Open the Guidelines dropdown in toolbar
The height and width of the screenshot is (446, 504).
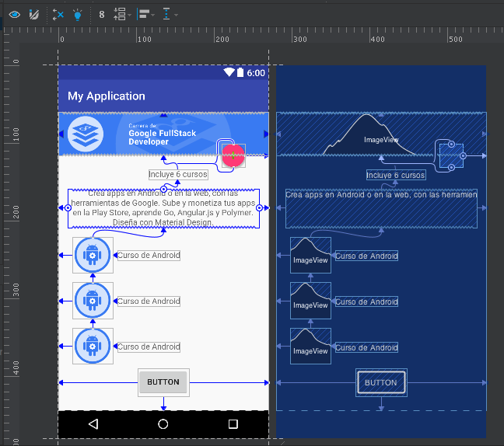coord(170,14)
